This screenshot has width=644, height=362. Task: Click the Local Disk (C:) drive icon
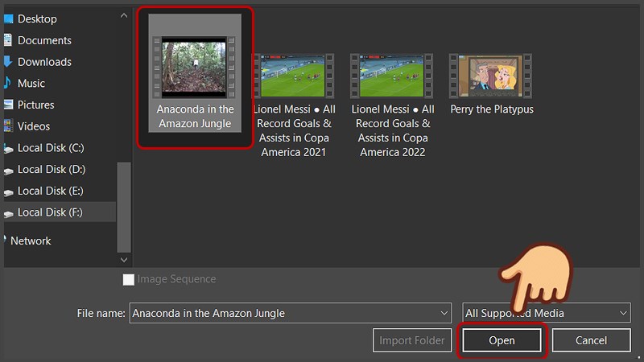click(7, 148)
